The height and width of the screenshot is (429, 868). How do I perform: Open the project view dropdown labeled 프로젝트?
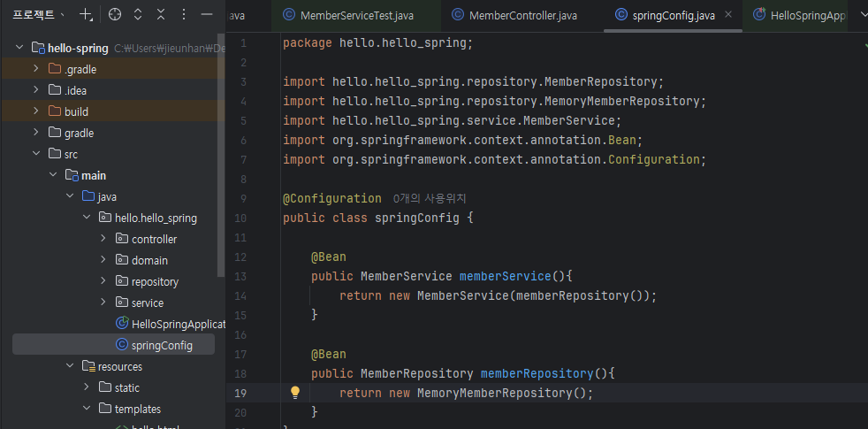tap(39, 15)
